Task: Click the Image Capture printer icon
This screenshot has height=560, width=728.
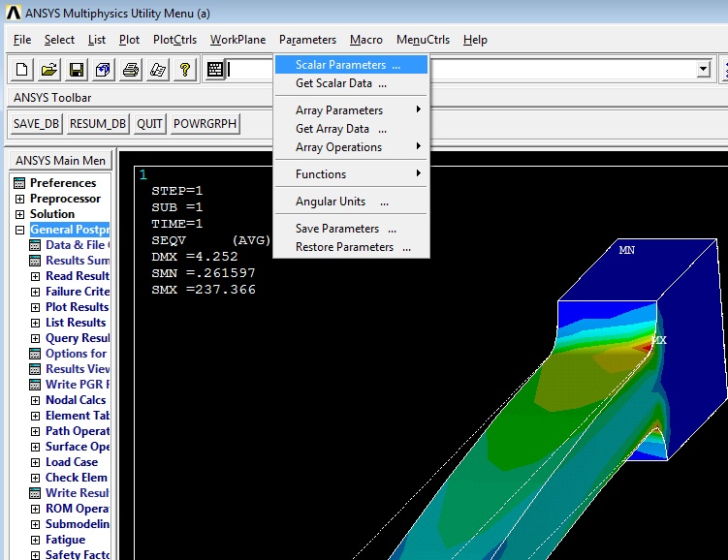Action: pos(131,70)
